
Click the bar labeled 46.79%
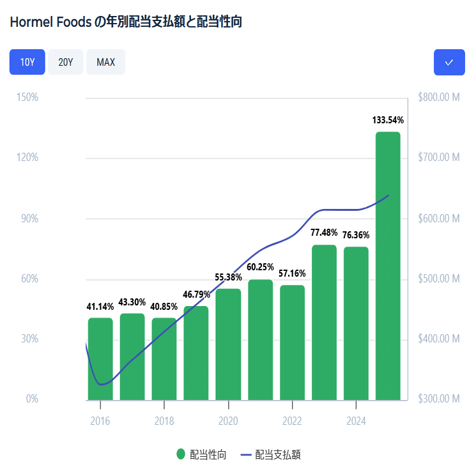(x=196, y=353)
